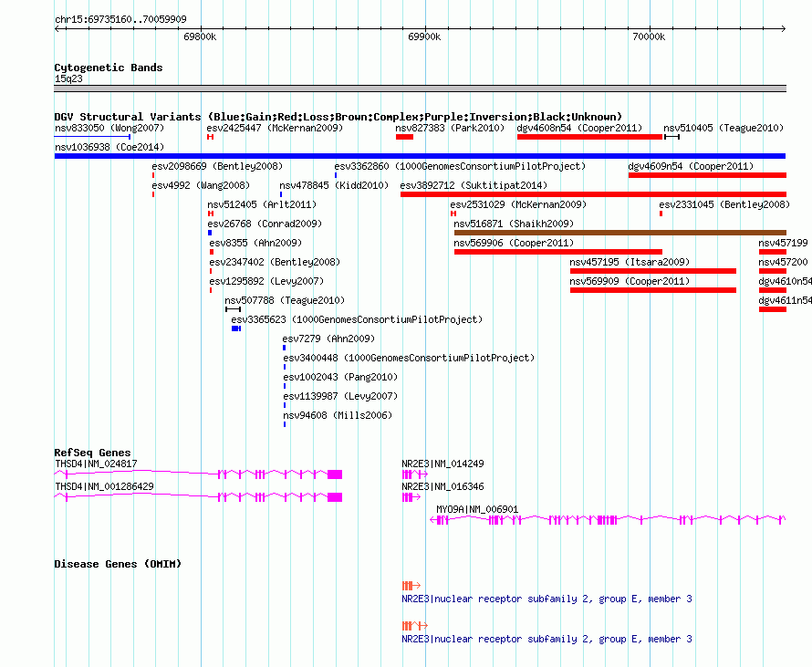The image size is (812, 667).
Task: Click the nsv507788 (Teague2010) label
Action: click(285, 300)
